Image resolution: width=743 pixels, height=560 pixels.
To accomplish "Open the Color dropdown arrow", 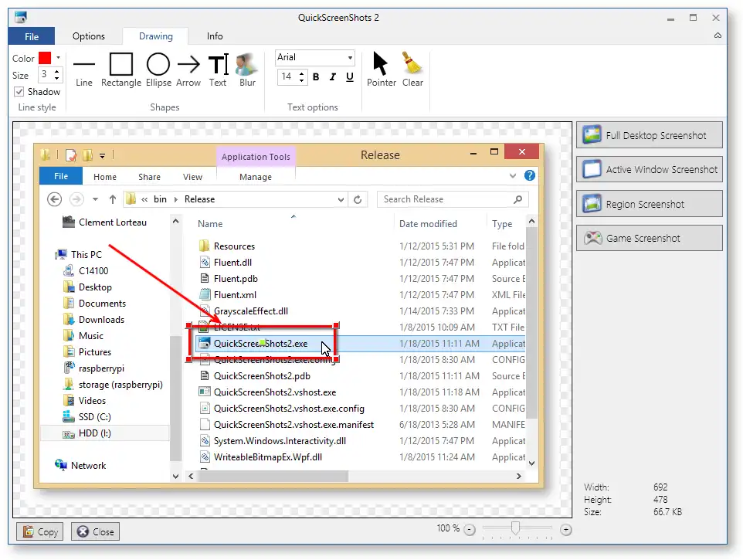I will pos(58,58).
